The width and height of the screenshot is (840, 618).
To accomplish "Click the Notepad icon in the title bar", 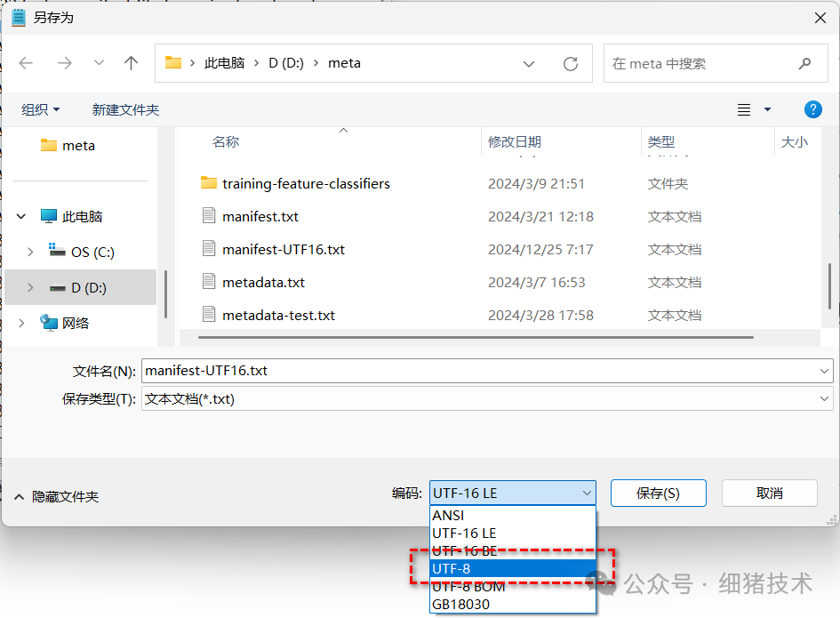I will tap(18, 17).
